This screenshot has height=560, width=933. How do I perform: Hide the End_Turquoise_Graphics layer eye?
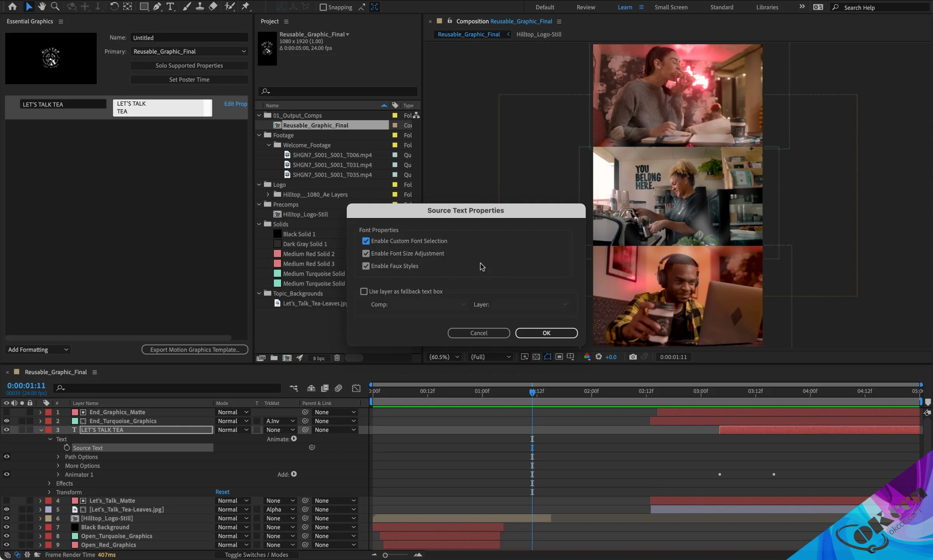pyautogui.click(x=7, y=421)
